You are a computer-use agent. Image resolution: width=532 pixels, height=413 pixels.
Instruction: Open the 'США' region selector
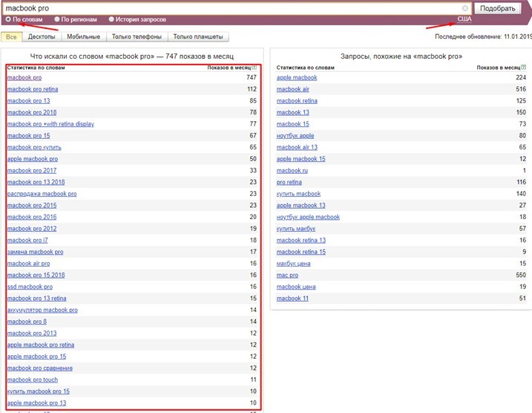[464, 19]
